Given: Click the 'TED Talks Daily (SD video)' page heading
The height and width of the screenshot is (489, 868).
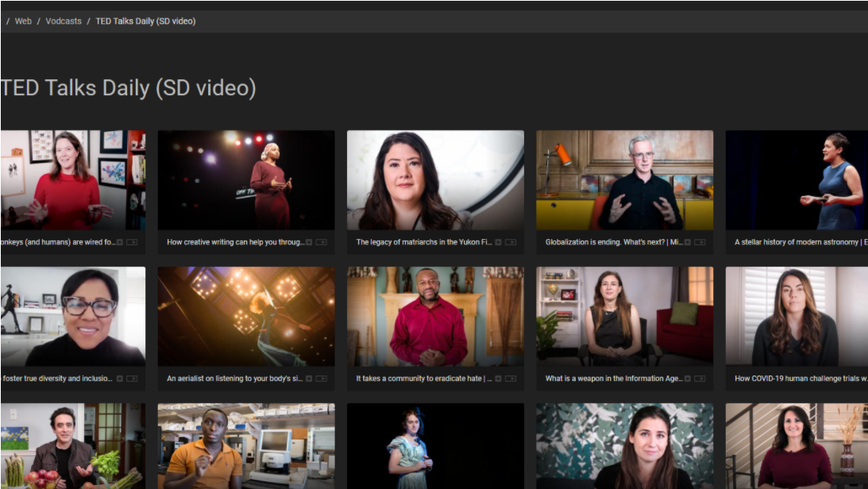Looking at the screenshot, I should (129, 88).
